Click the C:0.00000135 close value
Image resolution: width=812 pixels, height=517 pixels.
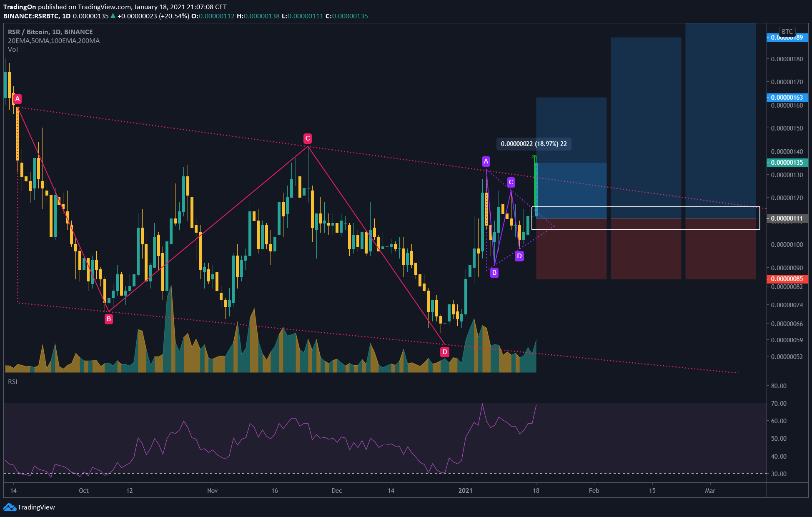tap(347, 16)
